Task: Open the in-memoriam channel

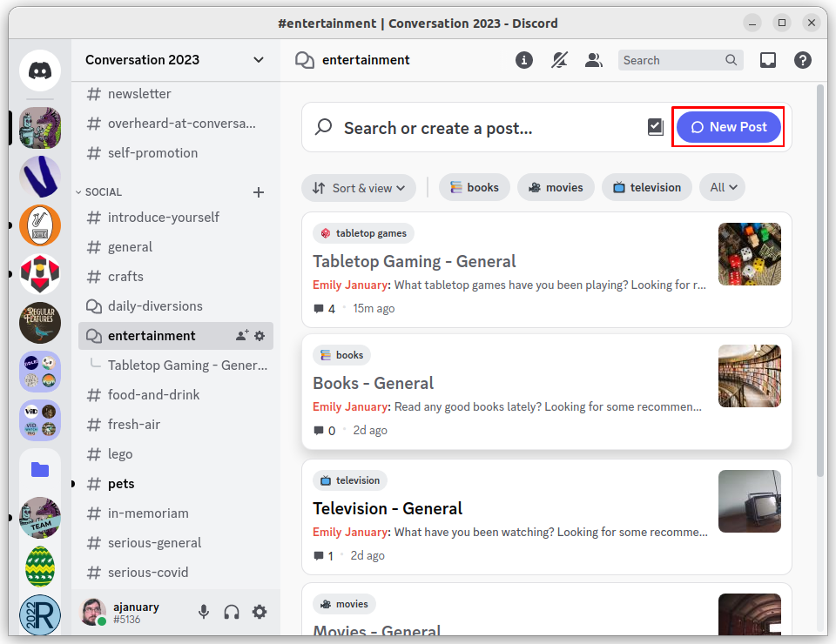Action: [175, 513]
